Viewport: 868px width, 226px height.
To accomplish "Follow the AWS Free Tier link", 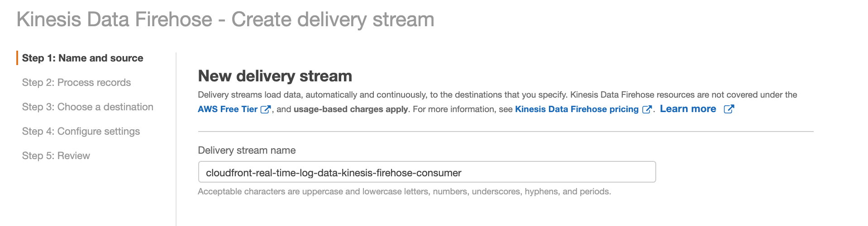I will tap(228, 109).
